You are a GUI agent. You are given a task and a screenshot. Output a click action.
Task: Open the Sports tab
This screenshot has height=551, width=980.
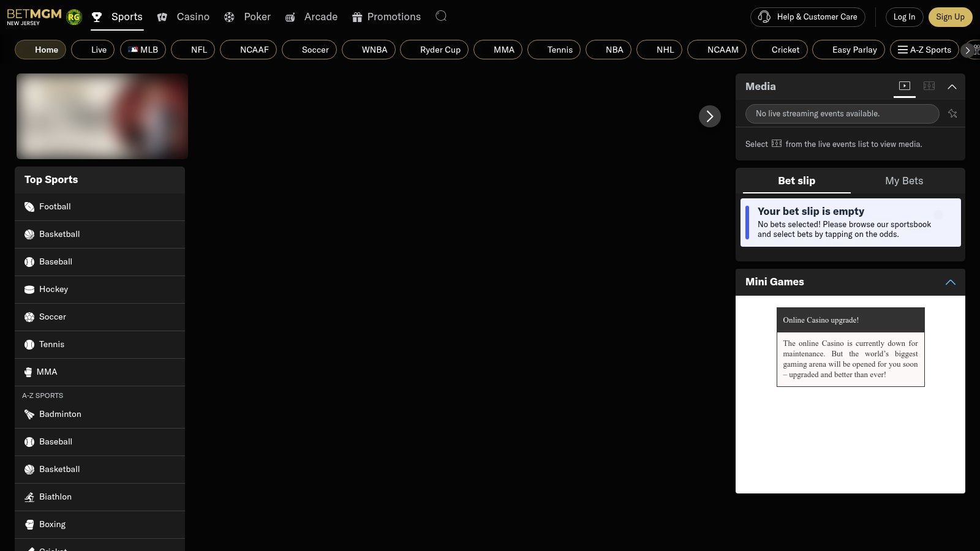tap(117, 17)
